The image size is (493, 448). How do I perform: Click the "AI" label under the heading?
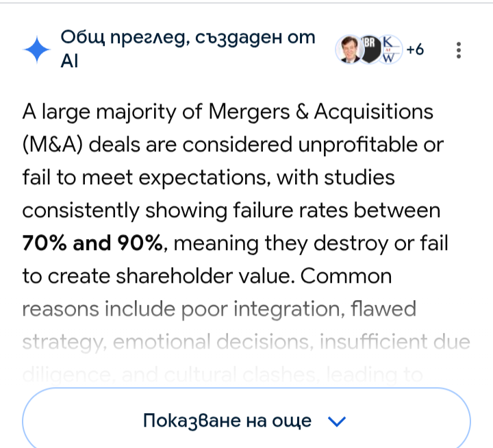tap(69, 61)
